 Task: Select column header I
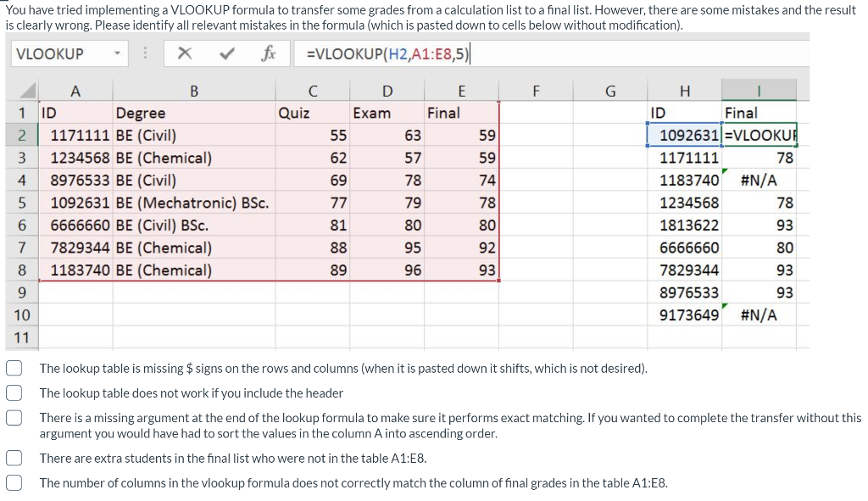pos(759,89)
